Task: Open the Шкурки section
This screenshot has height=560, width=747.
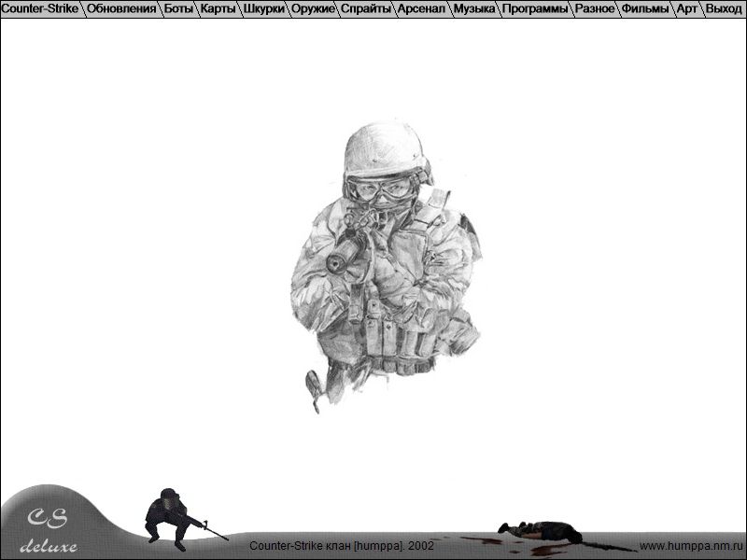Action: click(264, 8)
